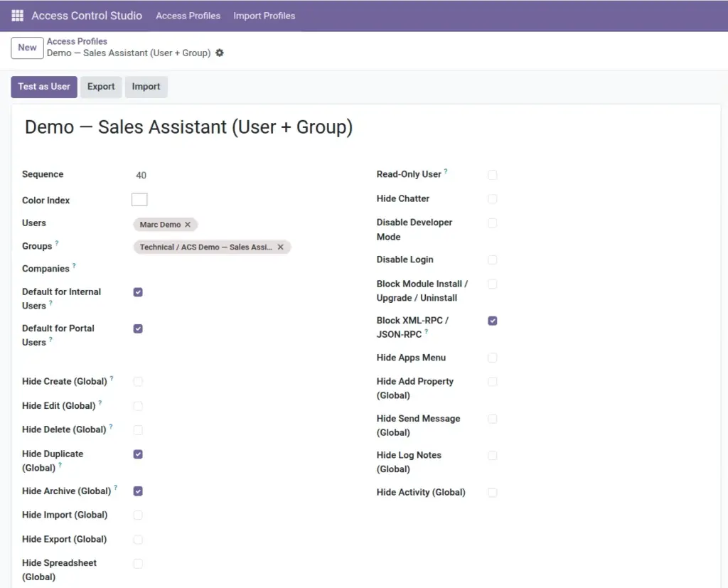Click the Import button
Viewport: 728px width, 588px height.
click(x=146, y=87)
